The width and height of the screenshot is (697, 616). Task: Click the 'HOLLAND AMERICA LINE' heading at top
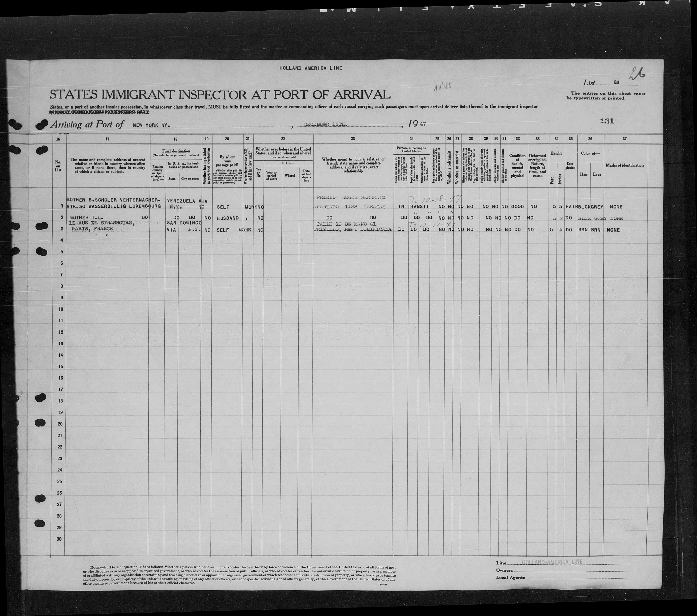[x=311, y=68]
